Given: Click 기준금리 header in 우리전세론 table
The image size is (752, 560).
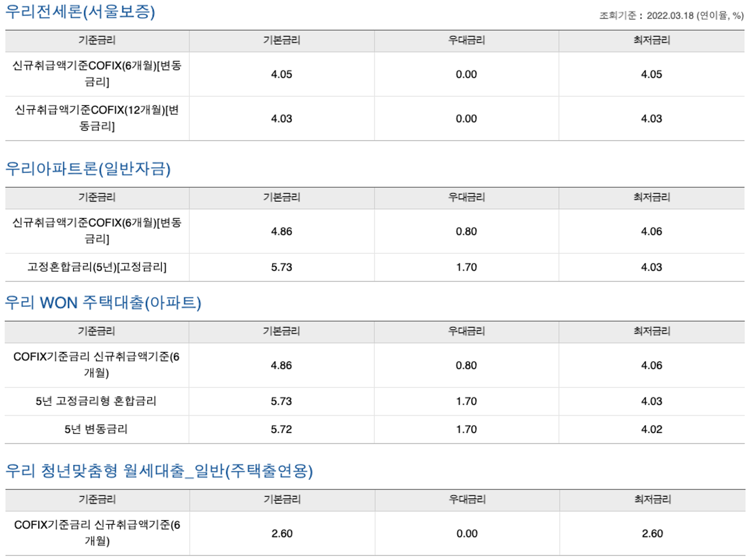Looking at the screenshot, I should click(97, 40).
